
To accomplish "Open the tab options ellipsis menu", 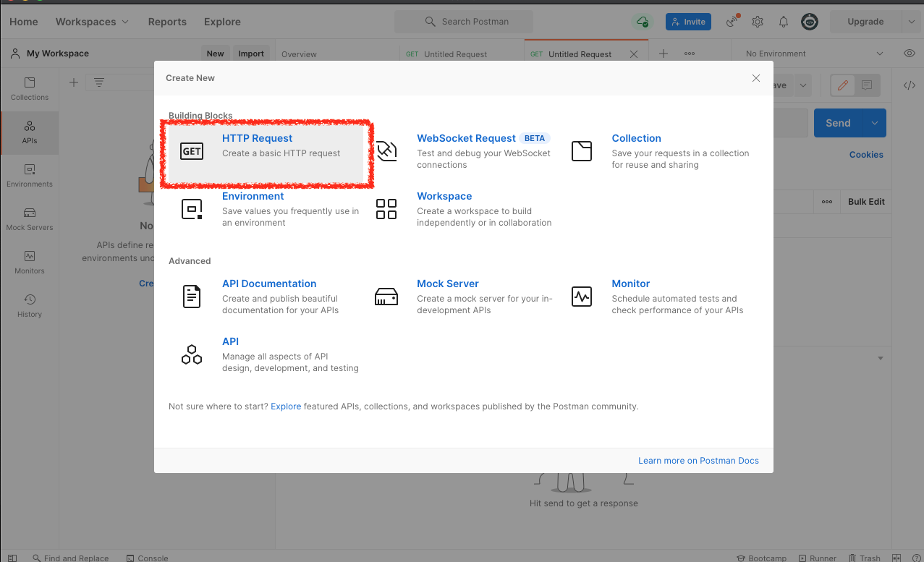I will (690, 54).
